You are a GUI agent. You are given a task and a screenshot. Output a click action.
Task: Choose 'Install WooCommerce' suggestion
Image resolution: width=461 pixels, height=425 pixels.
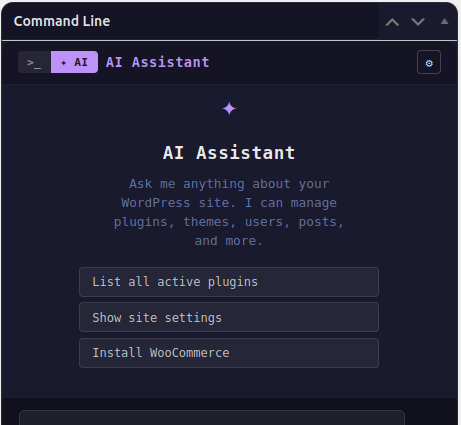point(229,353)
